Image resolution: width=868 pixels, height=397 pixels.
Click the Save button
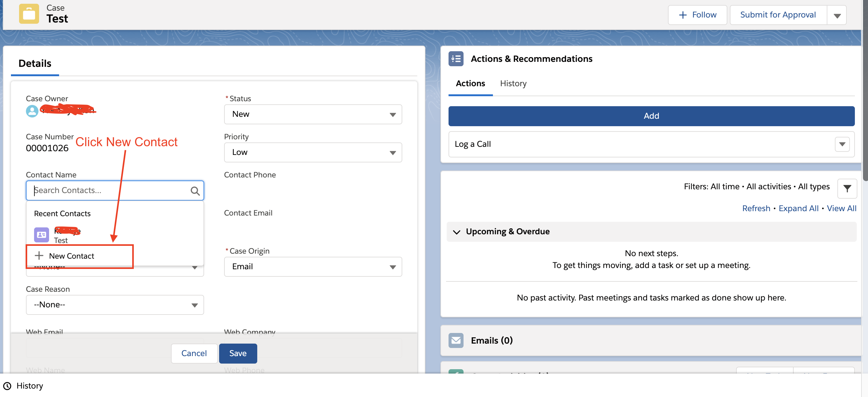[238, 353]
